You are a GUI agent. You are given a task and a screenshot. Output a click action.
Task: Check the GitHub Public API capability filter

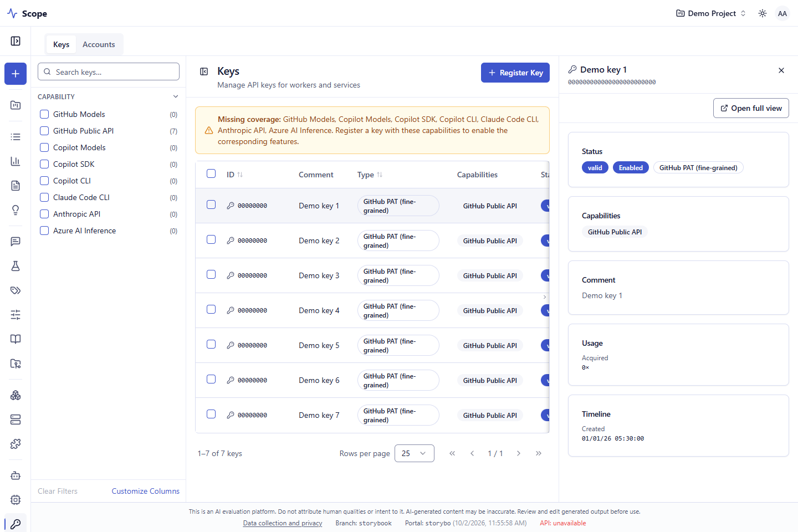coord(44,131)
